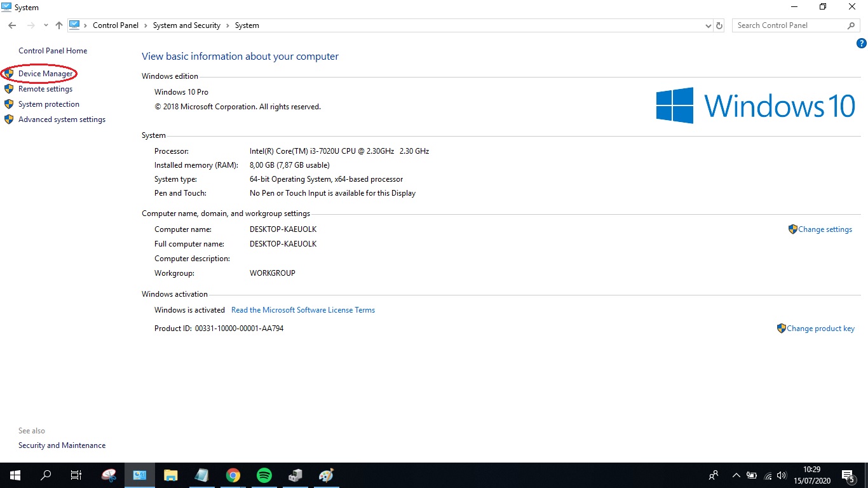Click the Remote settings shield icon

(8, 89)
